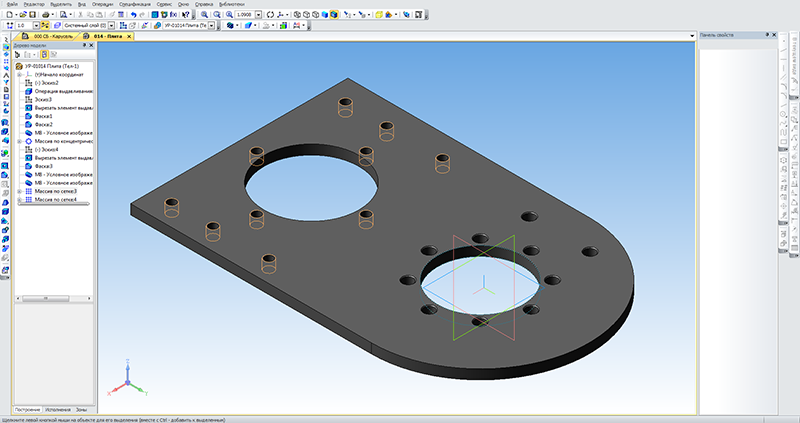Screen dimensions: 800x423
Task: Click the Undo arrow icon
Action: point(135,15)
